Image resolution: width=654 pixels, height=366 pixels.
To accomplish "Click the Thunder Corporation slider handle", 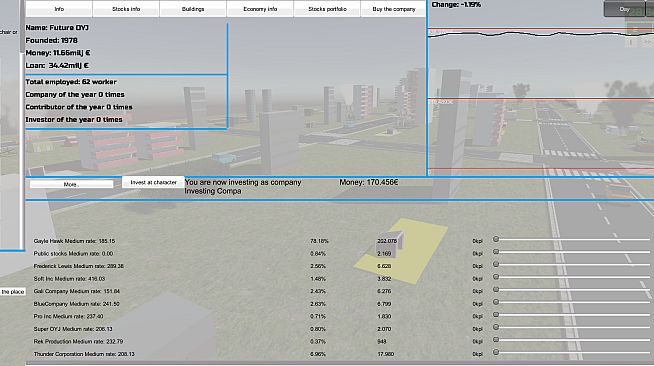I will click(496, 352).
